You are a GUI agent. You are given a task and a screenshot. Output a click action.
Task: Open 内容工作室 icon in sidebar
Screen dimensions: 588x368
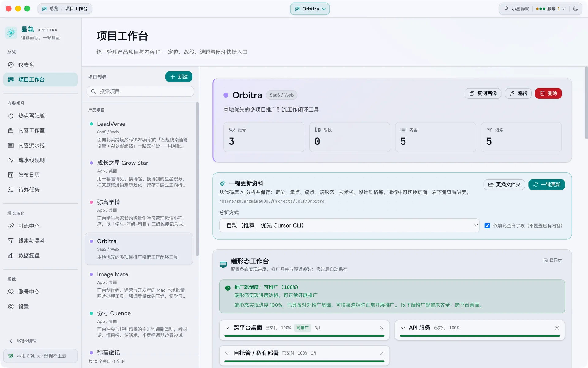11,130
